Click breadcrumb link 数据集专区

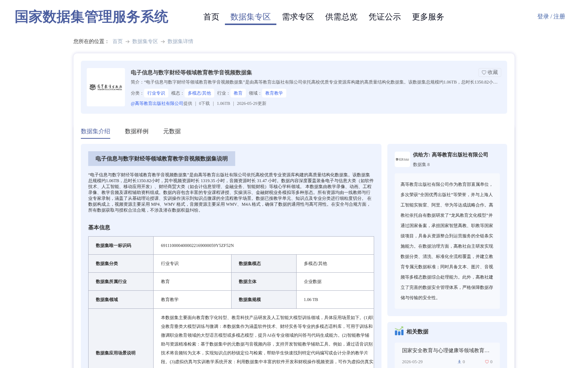145,42
